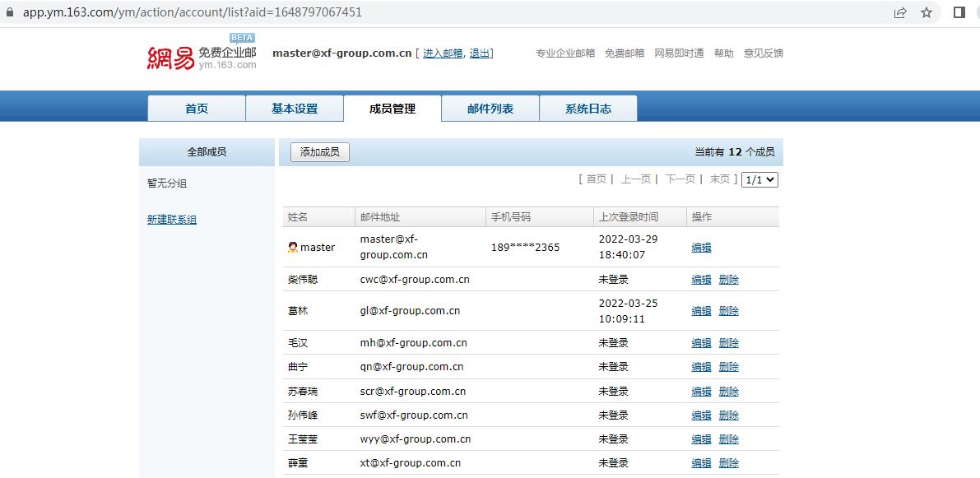Click the user avatar beside master's name
The image size is (980, 478).
pyautogui.click(x=291, y=247)
